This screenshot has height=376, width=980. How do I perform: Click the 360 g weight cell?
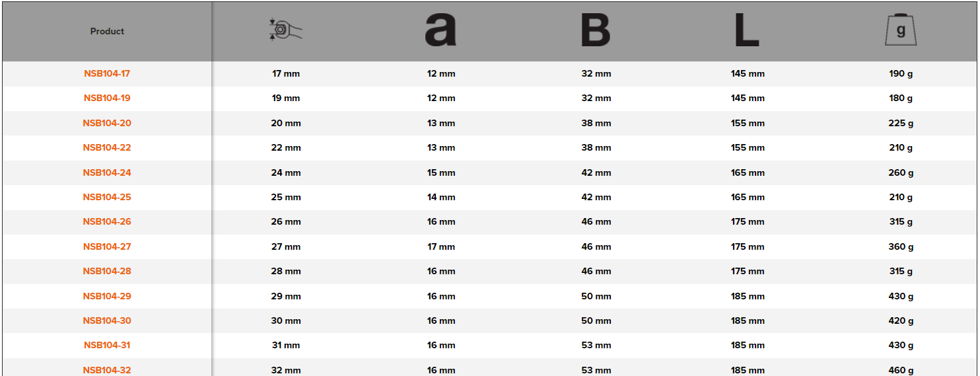(901, 246)
